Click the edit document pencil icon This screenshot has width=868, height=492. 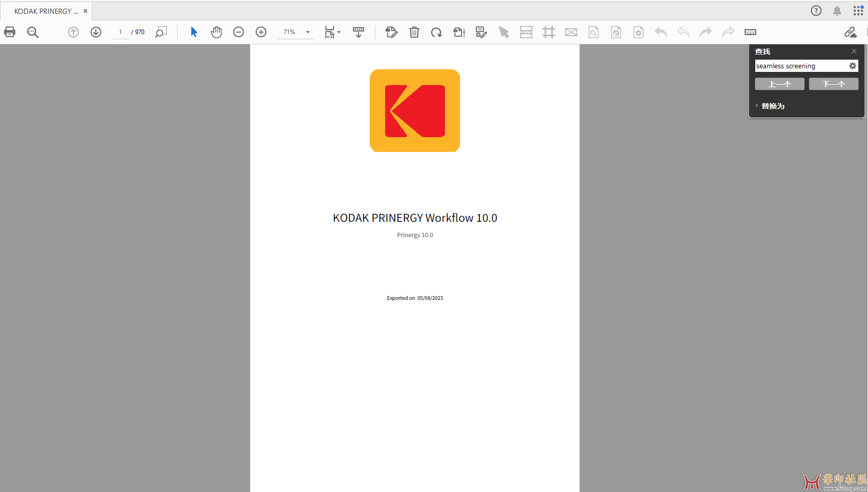[x=391, y=32]
